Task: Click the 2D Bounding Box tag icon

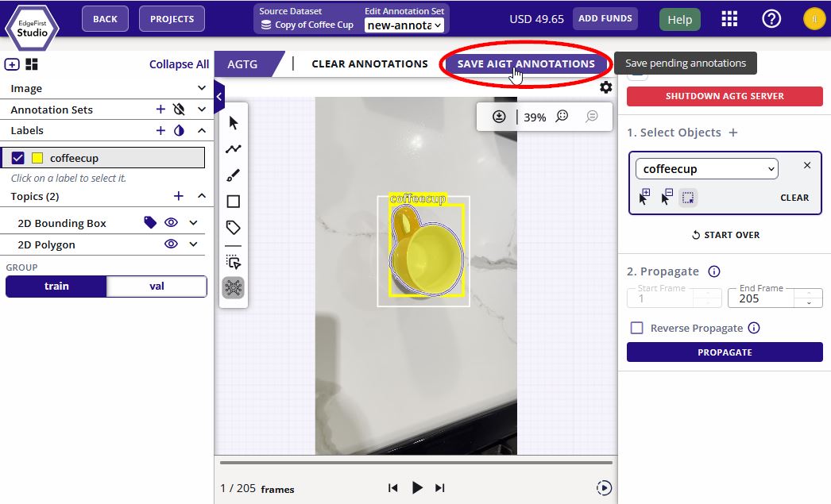Action: [x=150, y=222]
